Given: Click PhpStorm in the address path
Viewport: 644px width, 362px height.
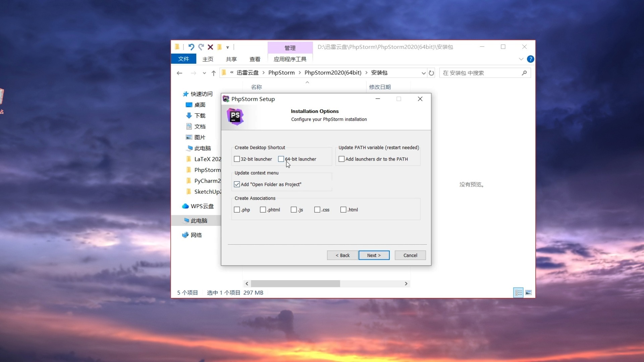Looking at the screenshot, I should coord(281,73).
